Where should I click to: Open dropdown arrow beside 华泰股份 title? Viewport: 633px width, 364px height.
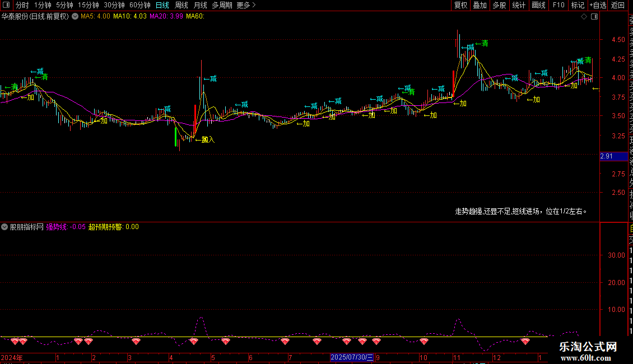(x=75, y=17)
